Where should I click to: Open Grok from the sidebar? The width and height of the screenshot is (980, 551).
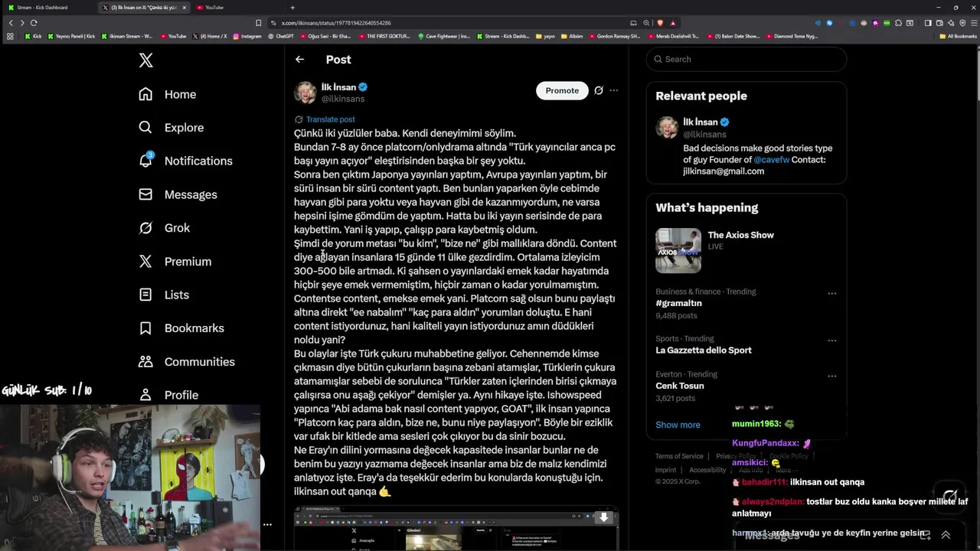coord(164,228)
